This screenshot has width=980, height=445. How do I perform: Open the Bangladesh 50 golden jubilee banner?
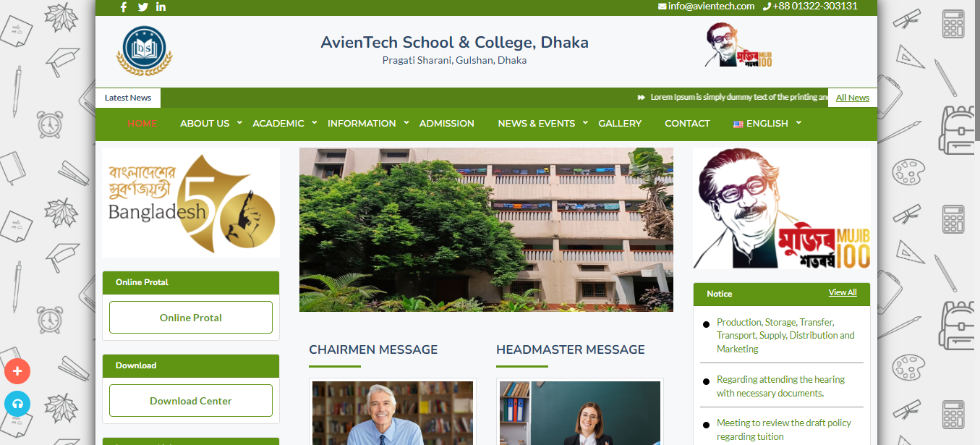191,203
